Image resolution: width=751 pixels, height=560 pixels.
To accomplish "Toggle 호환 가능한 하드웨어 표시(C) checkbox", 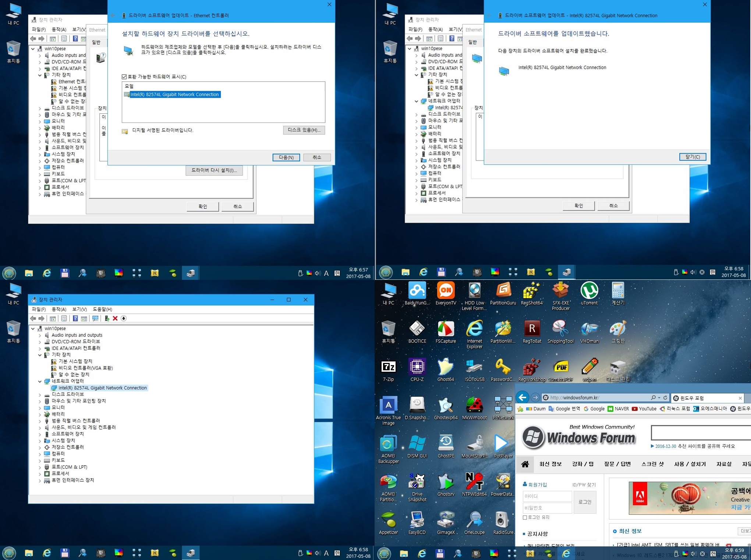I will 124,77.
